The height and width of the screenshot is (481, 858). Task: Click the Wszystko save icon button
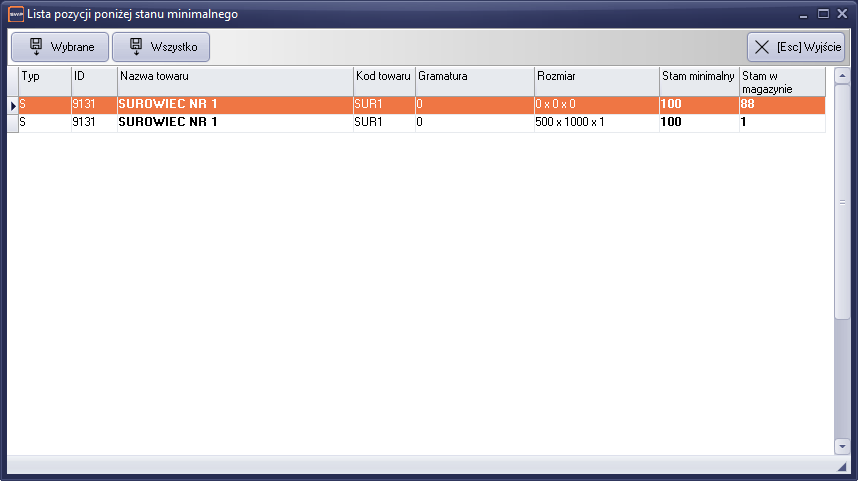[161, 47]
